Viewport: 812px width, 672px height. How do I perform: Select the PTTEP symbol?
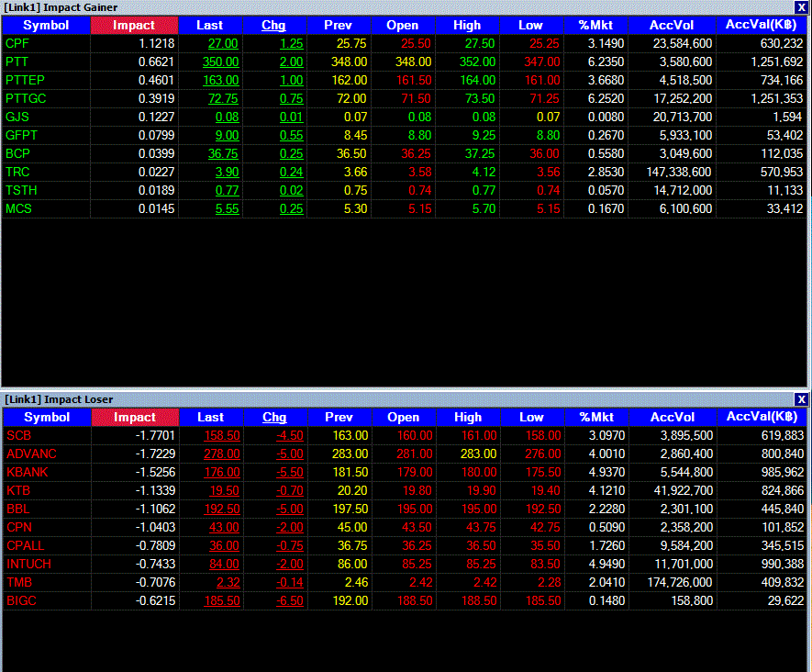(x=26, y=80)
